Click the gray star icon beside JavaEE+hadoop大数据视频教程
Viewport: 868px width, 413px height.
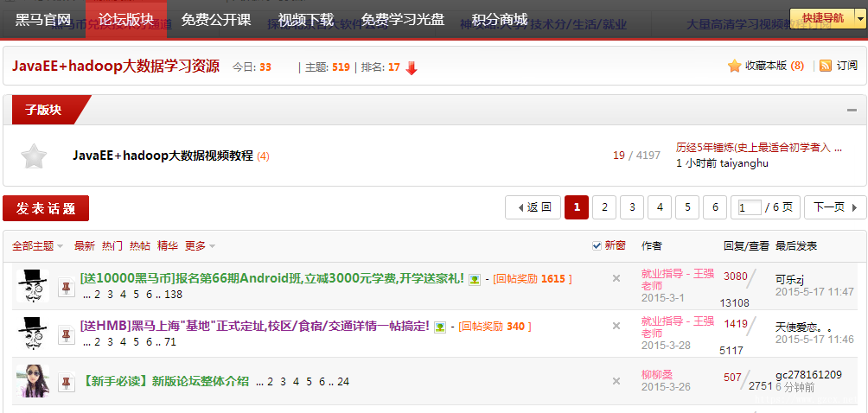point(34,156)
